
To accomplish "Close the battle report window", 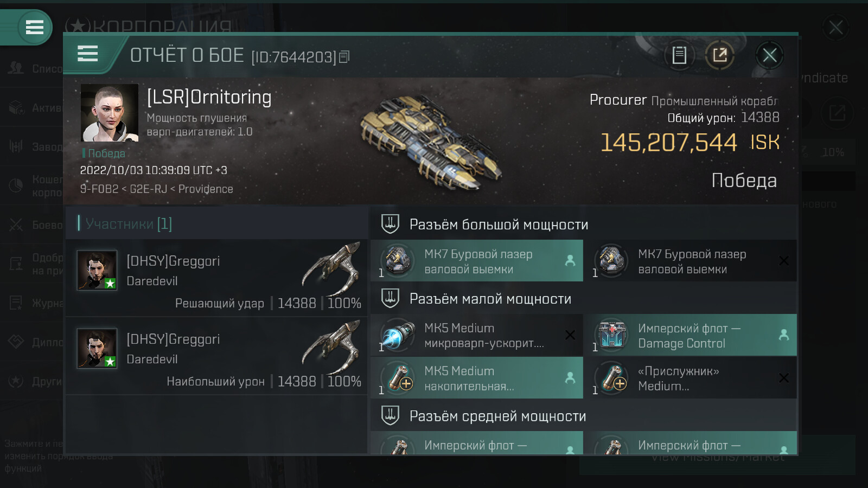I will tap(769, 55).
